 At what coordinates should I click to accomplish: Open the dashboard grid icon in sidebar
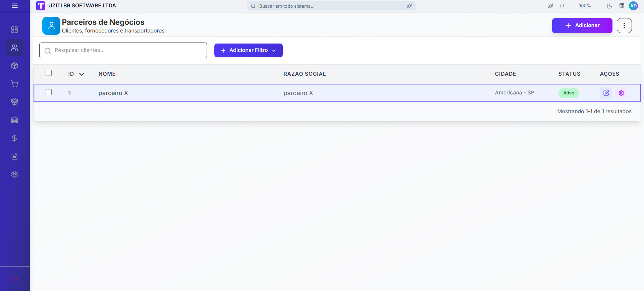coord(14,30)
